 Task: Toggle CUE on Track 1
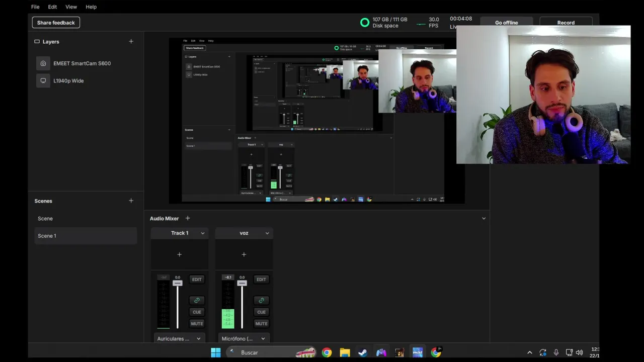point(197,312)
